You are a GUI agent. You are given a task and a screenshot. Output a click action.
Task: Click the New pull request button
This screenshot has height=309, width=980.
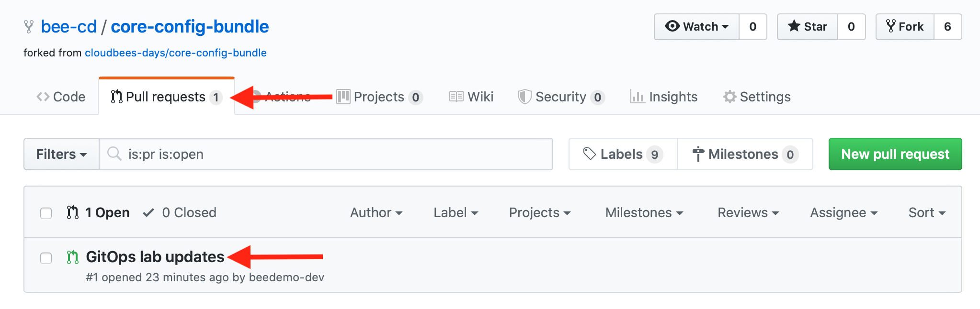point(895,154)
